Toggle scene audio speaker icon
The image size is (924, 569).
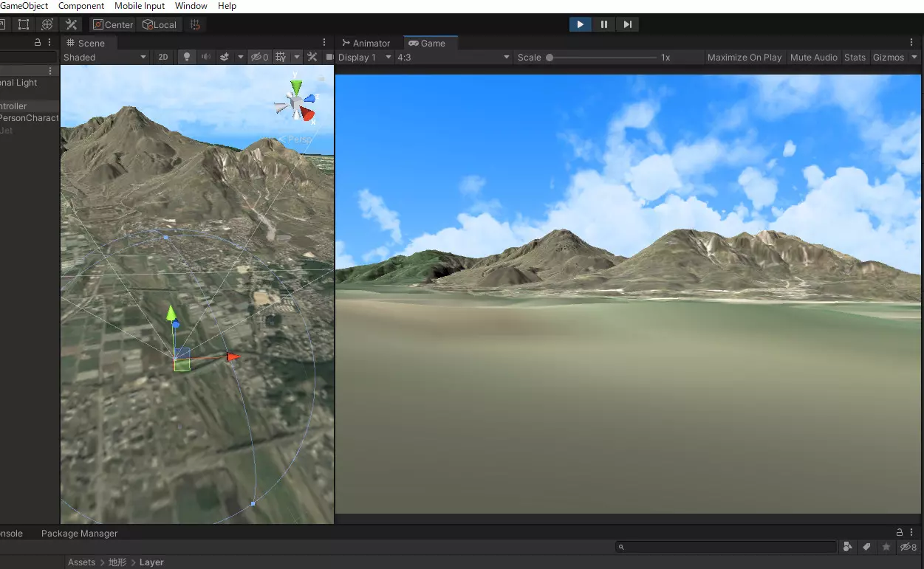click(206, 57)
